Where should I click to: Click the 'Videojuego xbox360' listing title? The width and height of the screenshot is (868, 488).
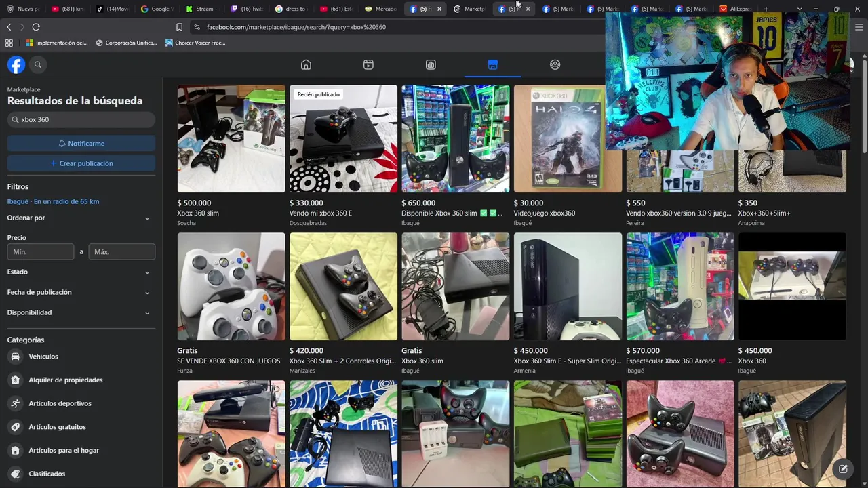pos(545,213)
